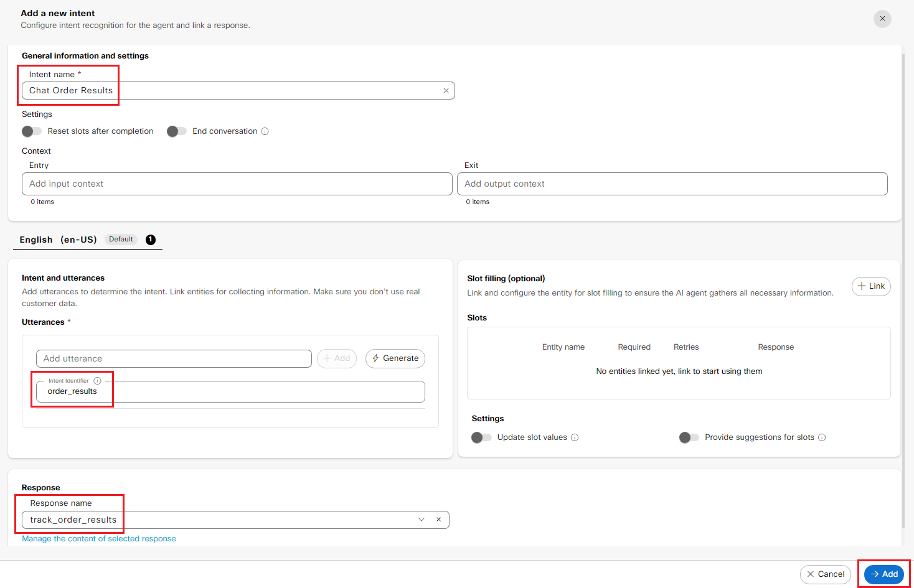This screenshot has width=914, height=588.
Task: Click info icon for Provide suggestions for slots
Action: coord(822,437)
